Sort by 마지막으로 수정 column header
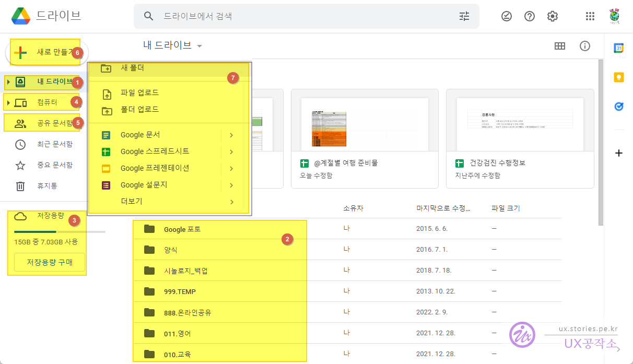The image size is (633, 364). click(443, 208)
